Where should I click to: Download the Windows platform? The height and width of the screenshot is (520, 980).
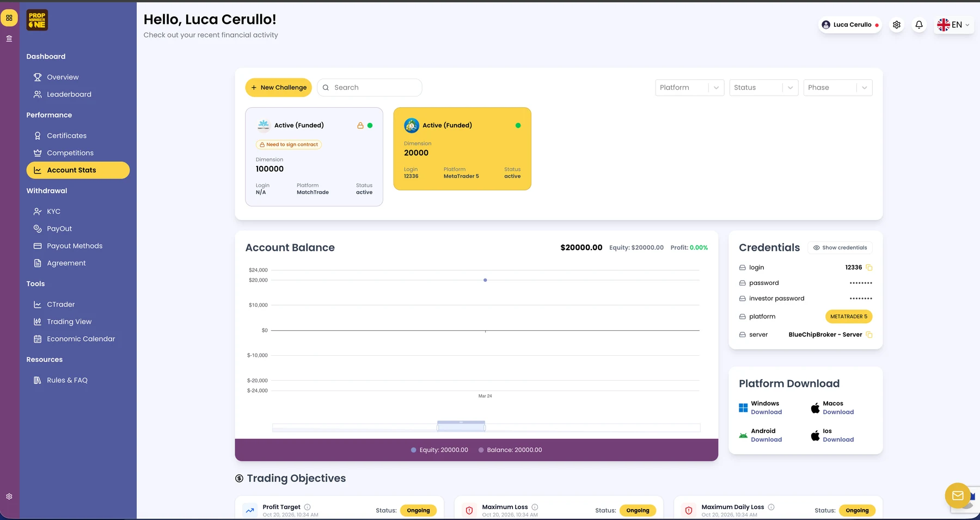[766, 412]
